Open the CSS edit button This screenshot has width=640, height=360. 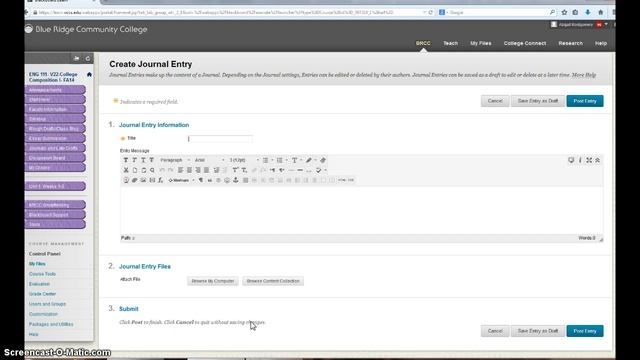(351, 180)
